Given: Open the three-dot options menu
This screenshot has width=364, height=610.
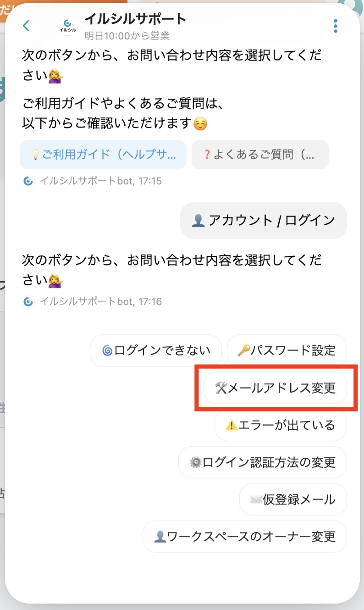Looking at the screenshot, I should pos(336,26).
